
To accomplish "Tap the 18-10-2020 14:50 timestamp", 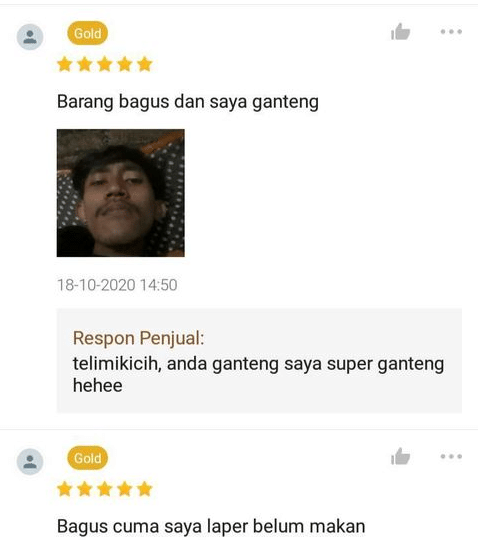I will pyautogui.click(x=117, y=285).
